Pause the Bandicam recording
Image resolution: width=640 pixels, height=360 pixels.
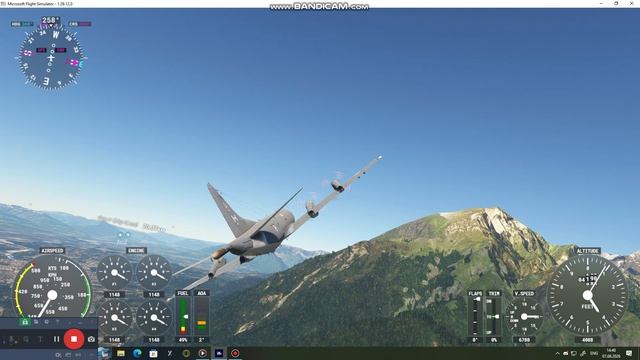(56, 339)
